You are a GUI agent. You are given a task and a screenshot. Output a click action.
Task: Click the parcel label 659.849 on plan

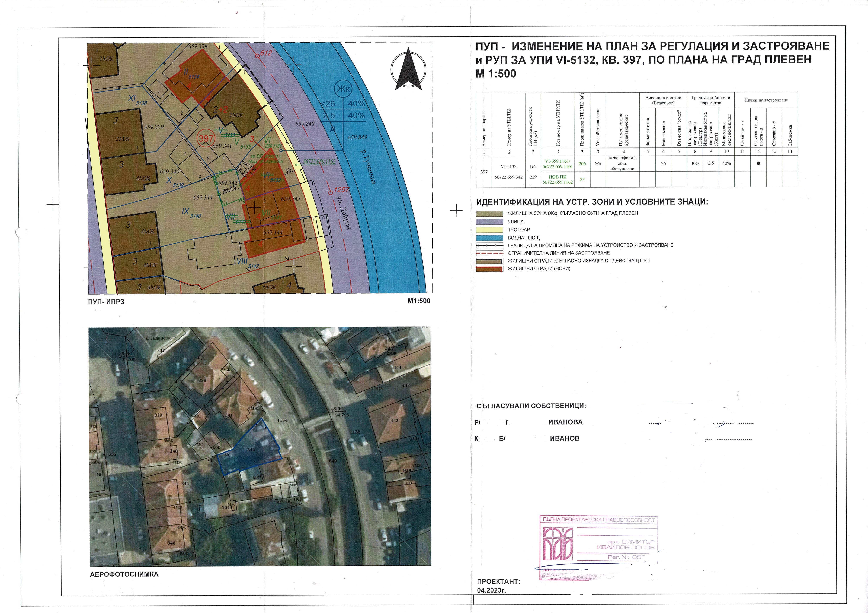pos(357,137)
